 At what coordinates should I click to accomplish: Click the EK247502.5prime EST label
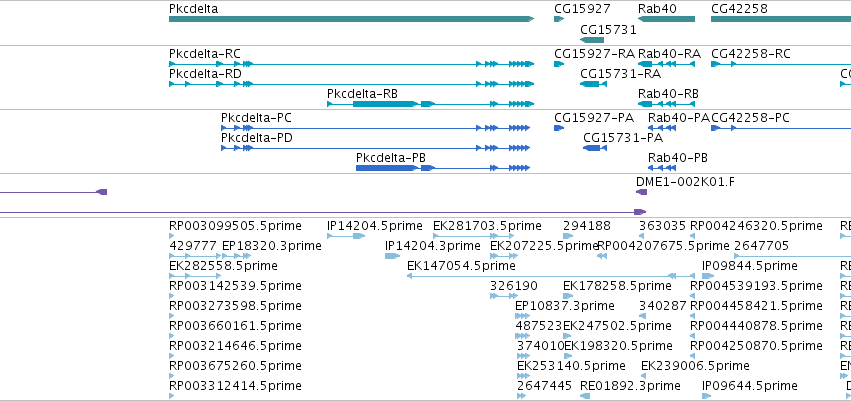(617, 326)
